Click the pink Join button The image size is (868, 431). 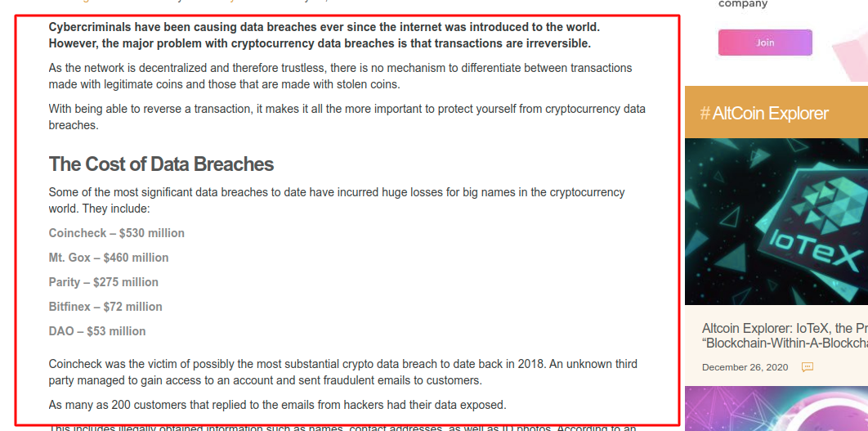click(765, 43)
